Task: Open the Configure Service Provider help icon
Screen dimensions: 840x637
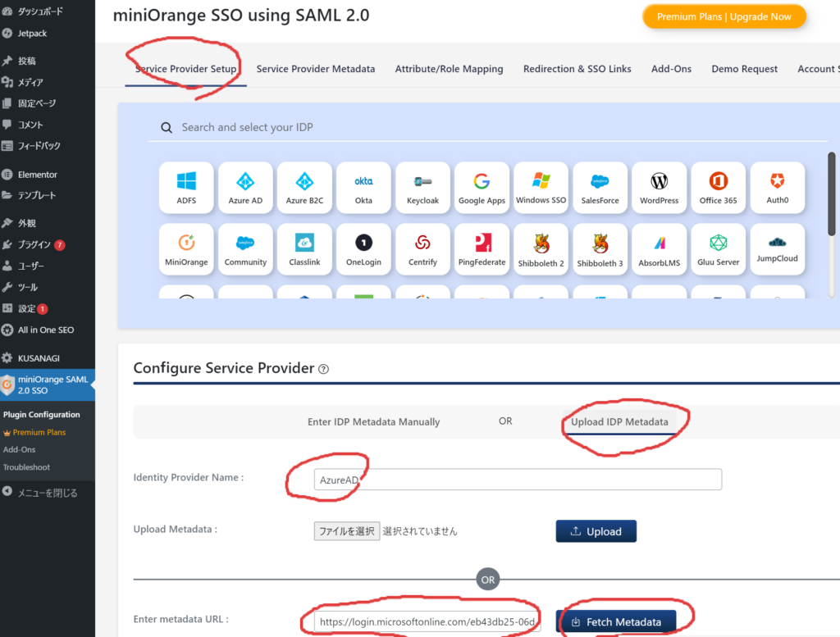Action: point(323,370)
